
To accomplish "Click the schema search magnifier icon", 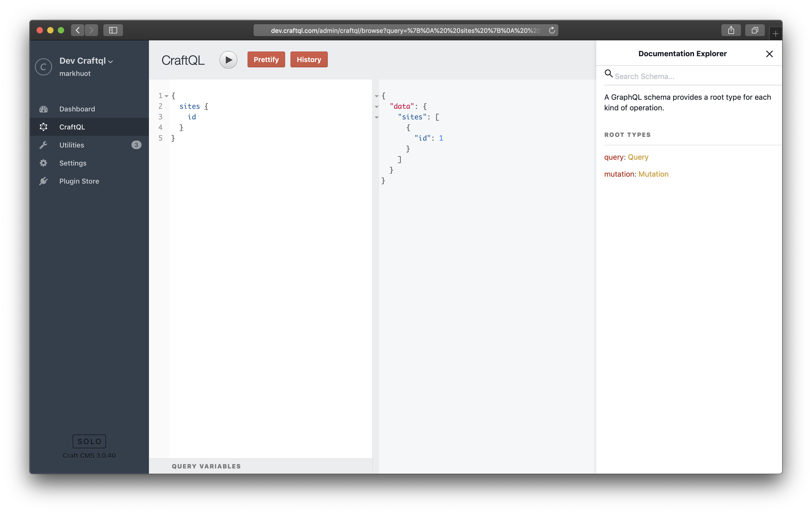I will 608,73.
